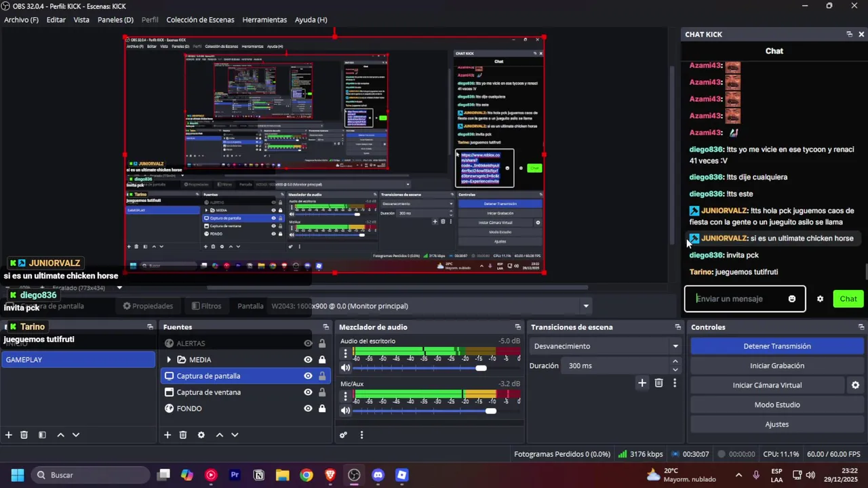Toggle lock on ALERTAS source

point(322,344)
